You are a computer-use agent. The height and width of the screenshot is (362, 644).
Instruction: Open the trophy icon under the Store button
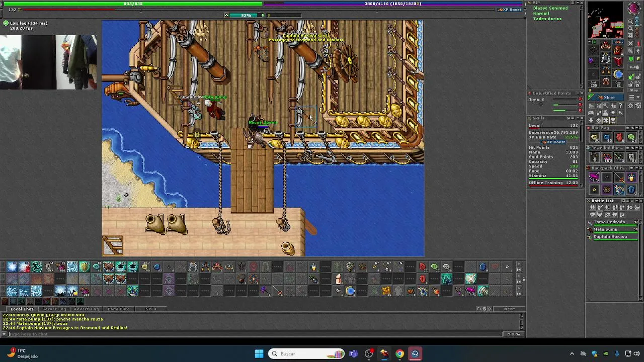point(613,113)
